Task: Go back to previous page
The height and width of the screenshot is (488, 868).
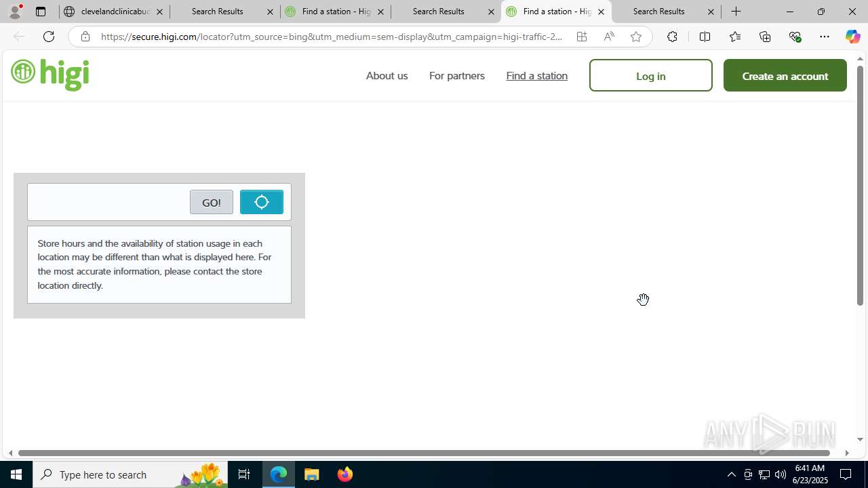Action: pyautogui.click(x=19, y=37)
